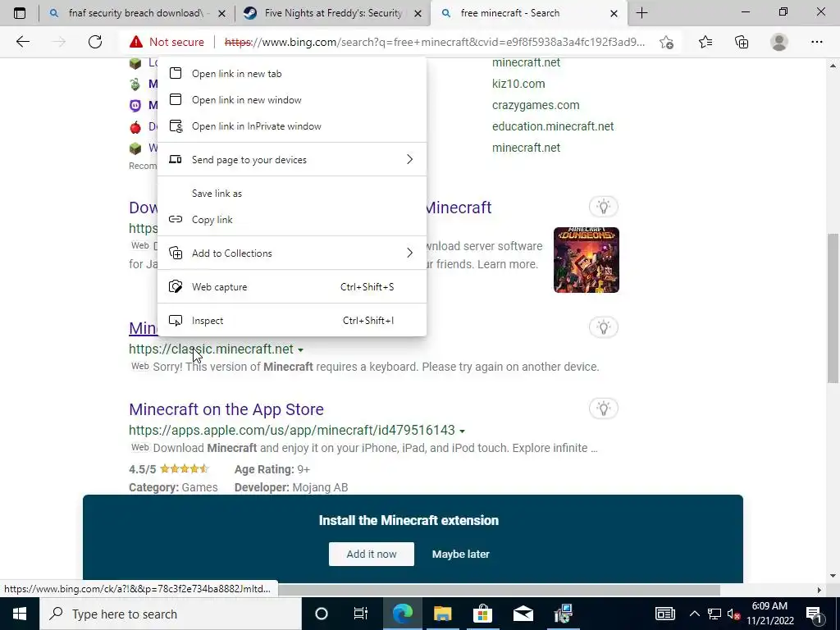
Task: Close the free minecraft search tab
Action: pos(614,13)
